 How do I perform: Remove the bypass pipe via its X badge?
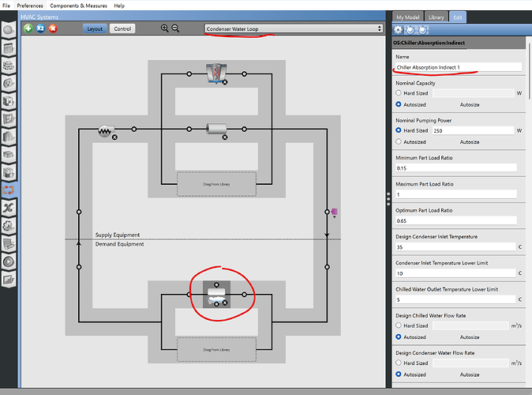coord(225,137)
